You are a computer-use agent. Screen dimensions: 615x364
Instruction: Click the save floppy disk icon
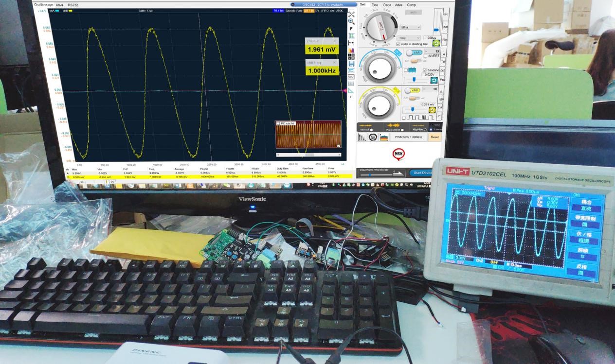click(351, 63)
